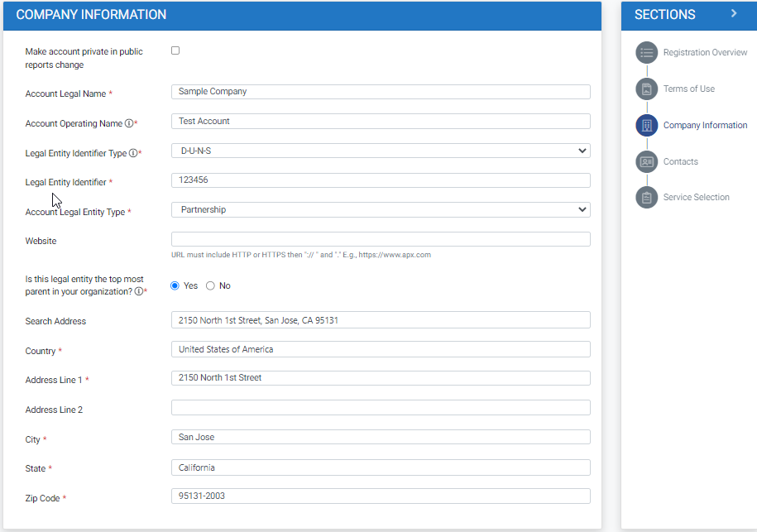Click the Terms of Use step icon
The image size is (757, 532).
646,89
